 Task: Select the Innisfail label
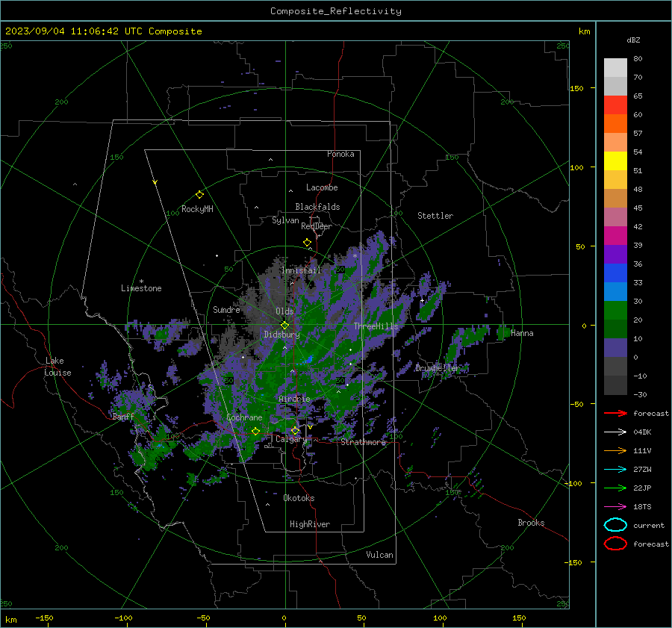[x=302, y=270]
